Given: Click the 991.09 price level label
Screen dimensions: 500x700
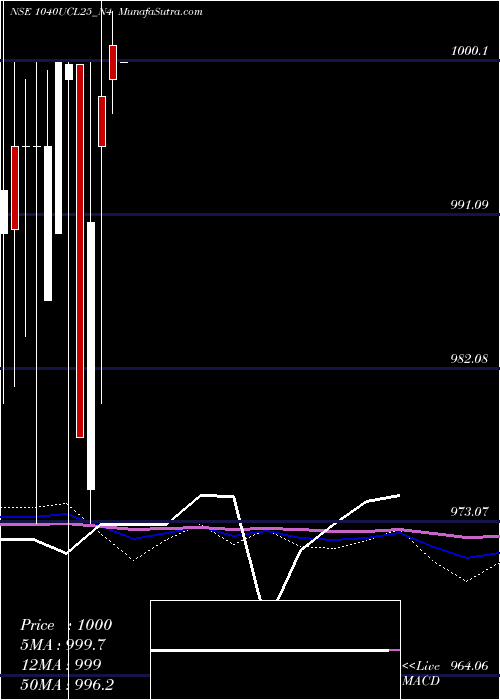Looking at the screenshot, I should 468,205.
